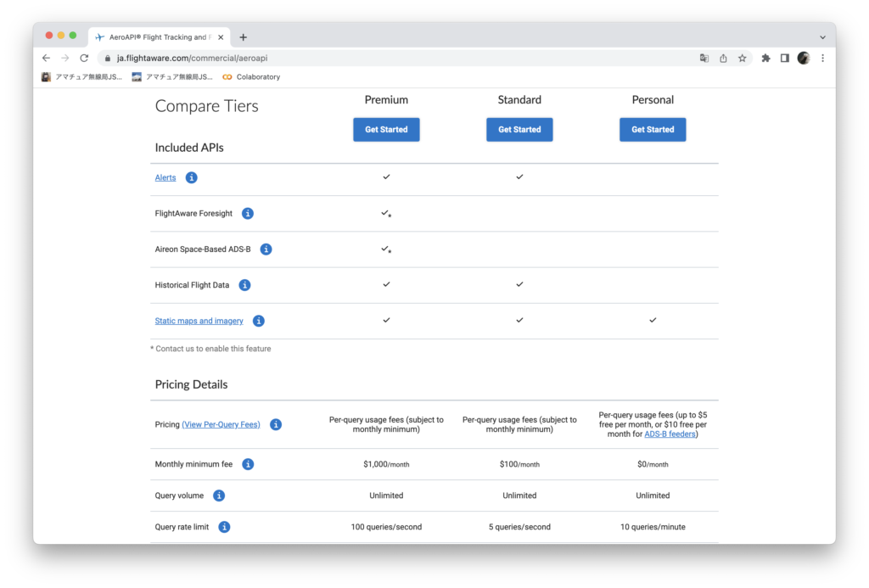The image size is (869, 588).
Task: Click info icon next to Alerts
Action: click(192, 177)
